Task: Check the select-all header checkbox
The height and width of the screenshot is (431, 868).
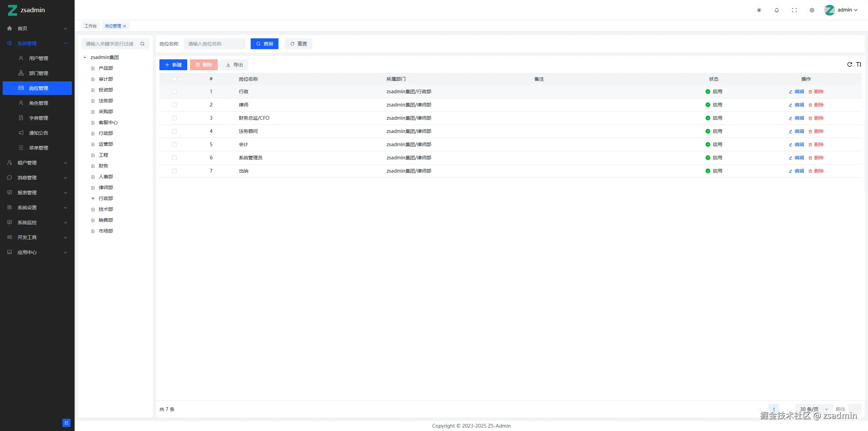Action: tap(174, 79)
